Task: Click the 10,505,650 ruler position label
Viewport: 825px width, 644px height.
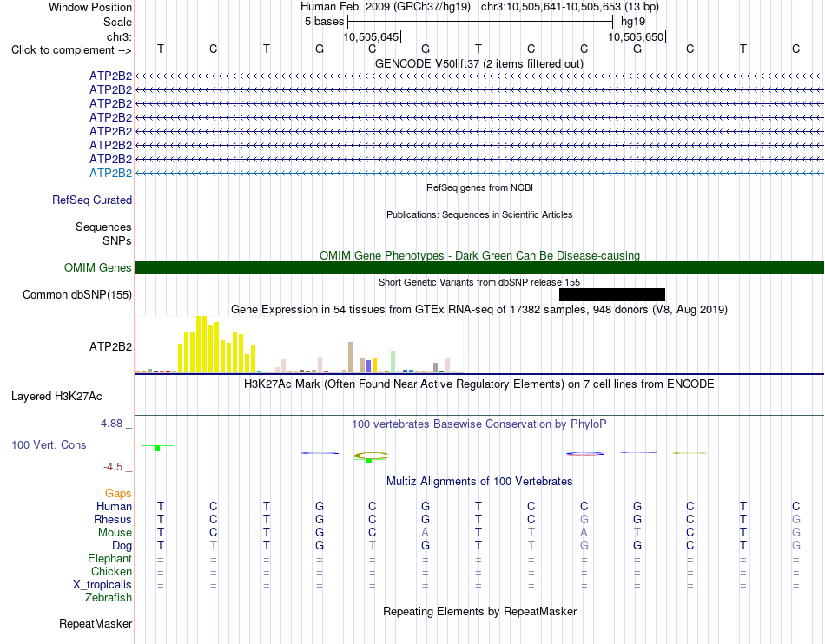Action: (x=636, y=36)
